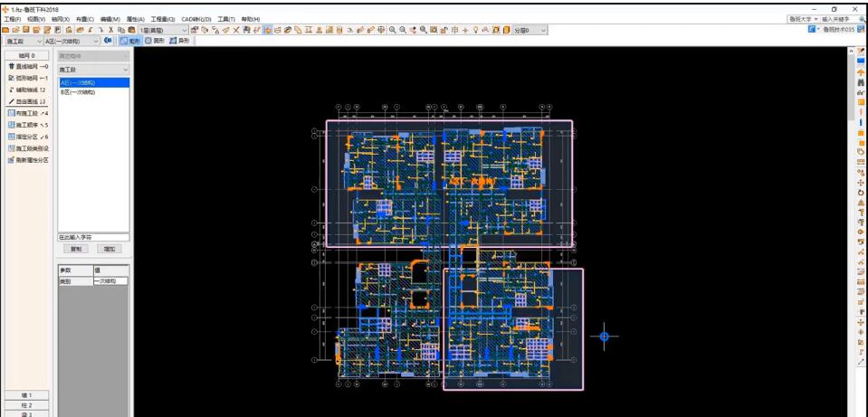Open the 施工段 dropdown in side panel
Viewport: 868px width, 417px height.
(93, 70)
